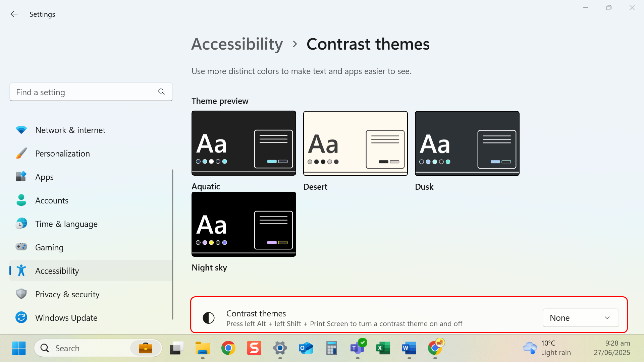The width and height of the screenshot is (644, 362).
Task: Click the Privacy & security shield icon
Action: pyautogui.click(x=21, y=294)
